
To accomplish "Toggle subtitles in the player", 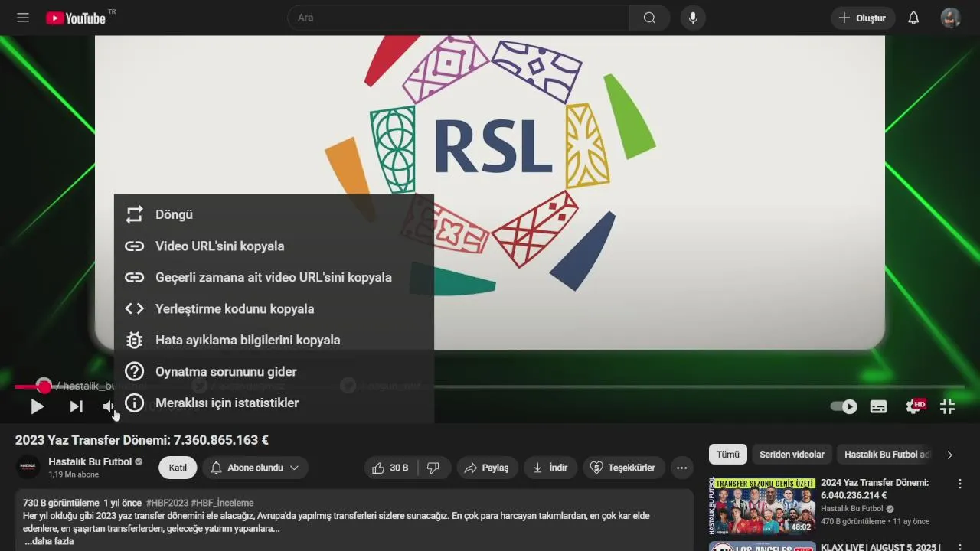I will [x=878, y=407].
